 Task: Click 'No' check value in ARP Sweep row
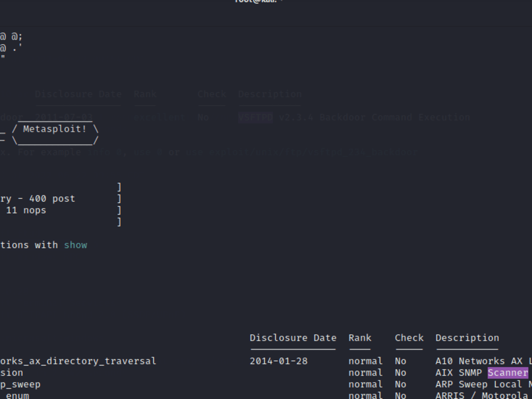click(401, 385)
